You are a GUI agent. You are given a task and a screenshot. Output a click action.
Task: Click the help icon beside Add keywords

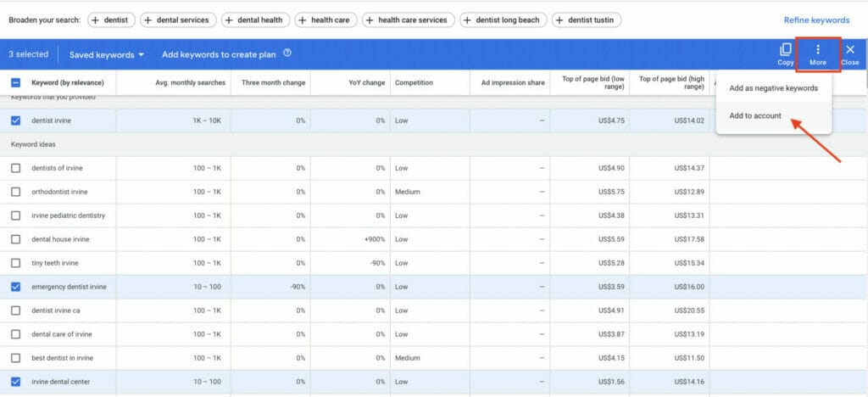point(287,53)
